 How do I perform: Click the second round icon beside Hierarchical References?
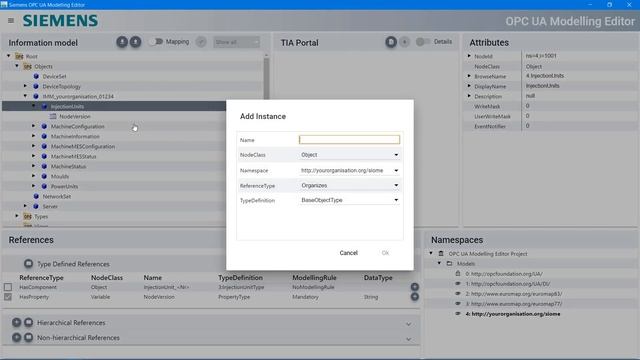pos(28,322)
